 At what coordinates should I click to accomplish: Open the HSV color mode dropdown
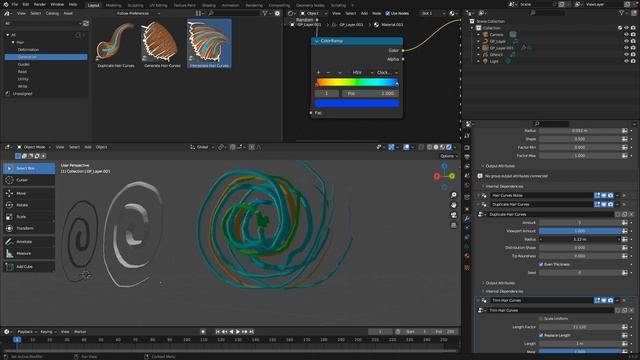[x=361, y=72]
